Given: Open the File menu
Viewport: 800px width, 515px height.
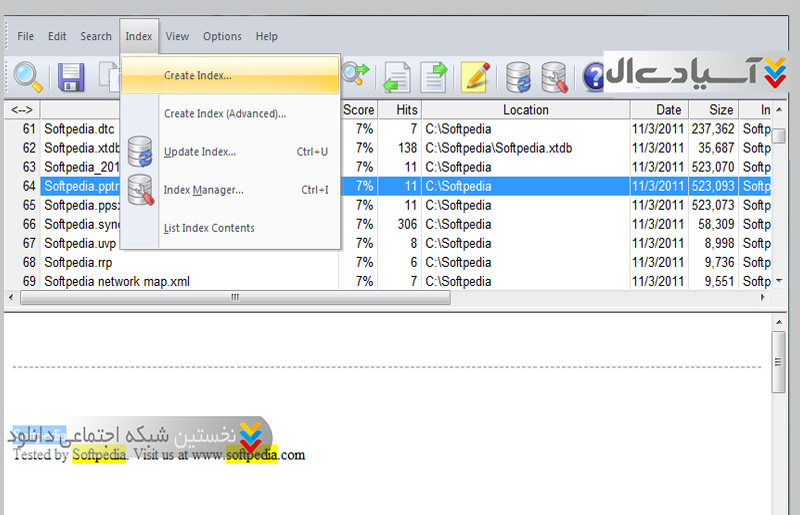Looking at the screenshot, I should pyautogui.click(x=26, y=37).
